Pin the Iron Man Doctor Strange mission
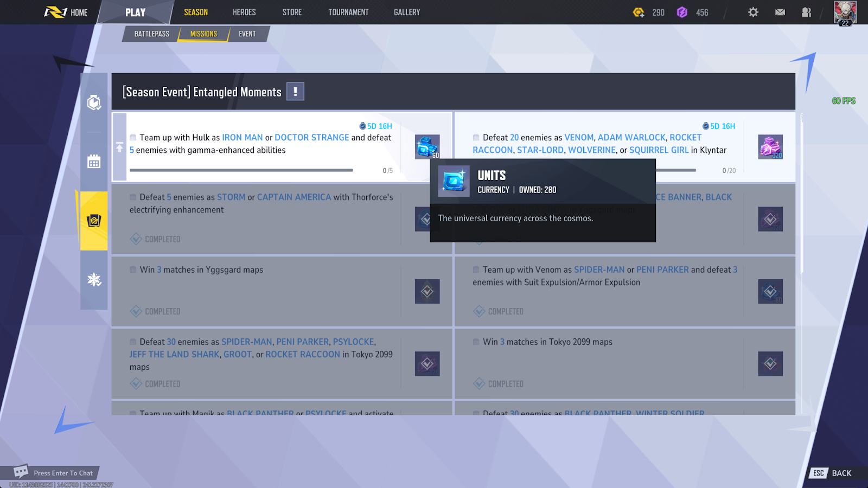Viewport: 868px width, 488px height. pos(119,147)
